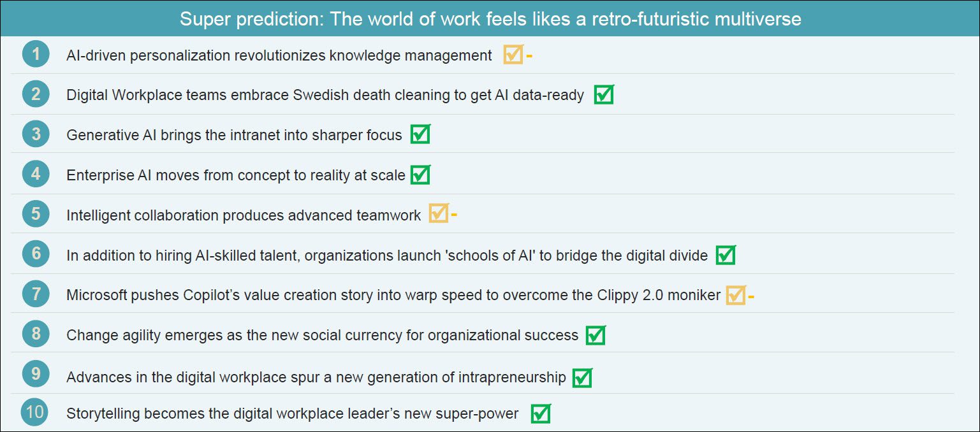Toggle checkbox next to Enterprise AI prediction

[x=420, y=175]
